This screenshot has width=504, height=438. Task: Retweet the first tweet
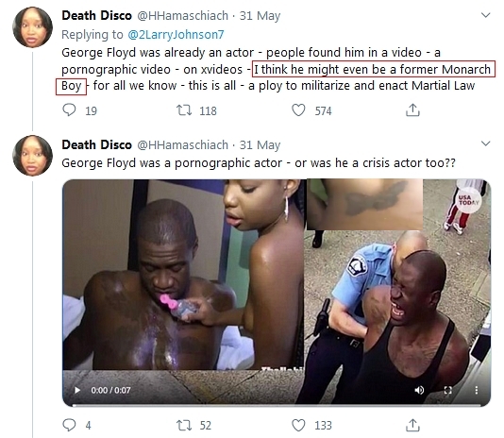pyautogui.click(x=184, y=110)
